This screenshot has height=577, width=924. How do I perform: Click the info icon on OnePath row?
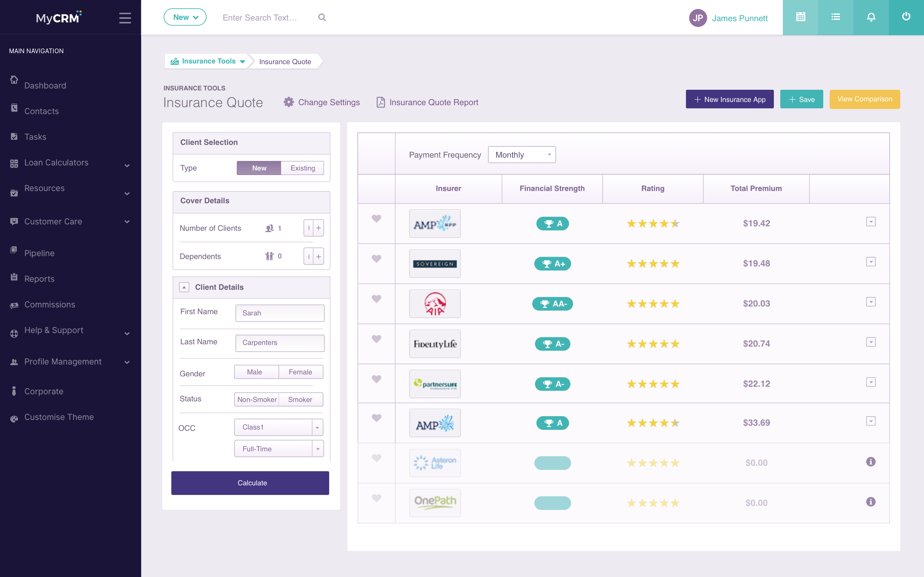[870, 502]
